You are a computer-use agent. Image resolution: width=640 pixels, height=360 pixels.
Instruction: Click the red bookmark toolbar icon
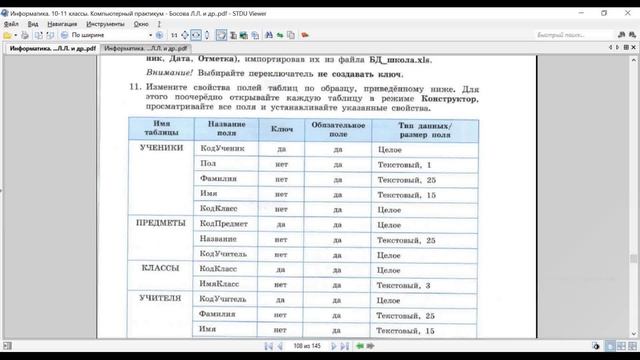[305, 35]
